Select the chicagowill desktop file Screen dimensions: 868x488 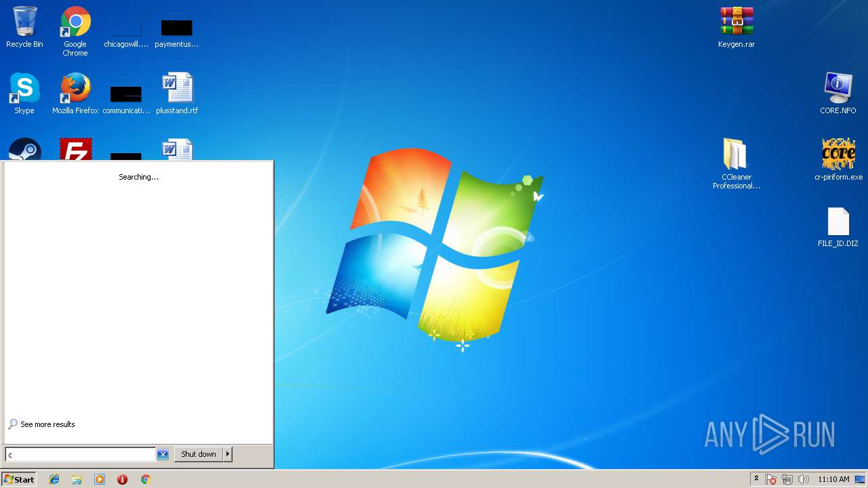pos(126,31)
